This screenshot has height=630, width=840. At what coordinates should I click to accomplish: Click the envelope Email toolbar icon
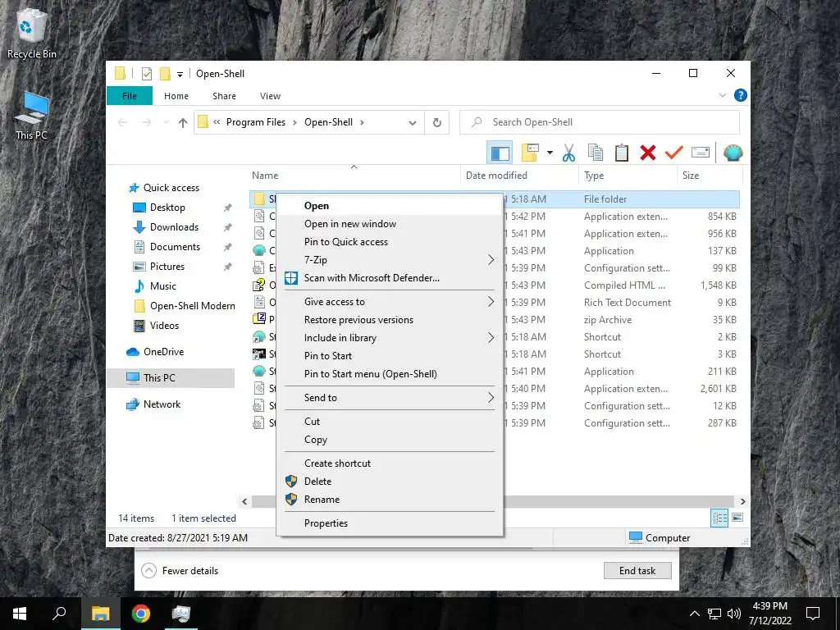coord(701,153)
